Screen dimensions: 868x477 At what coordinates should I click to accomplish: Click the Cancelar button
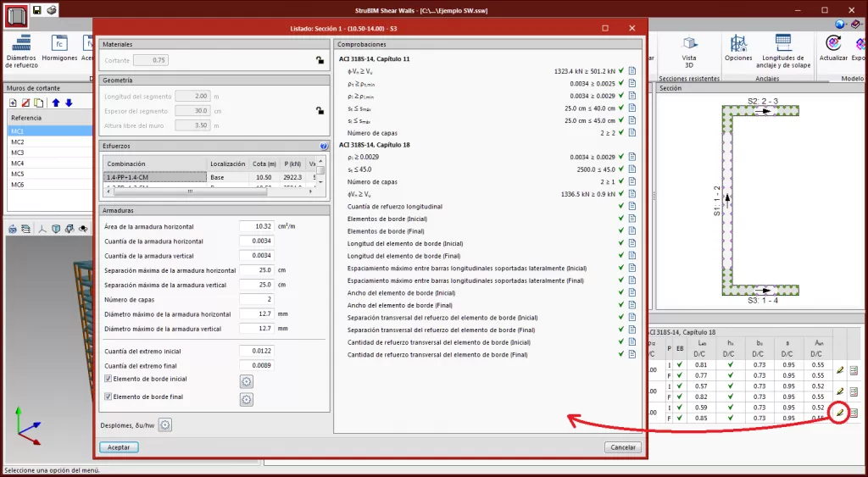[x=622, y=447]
